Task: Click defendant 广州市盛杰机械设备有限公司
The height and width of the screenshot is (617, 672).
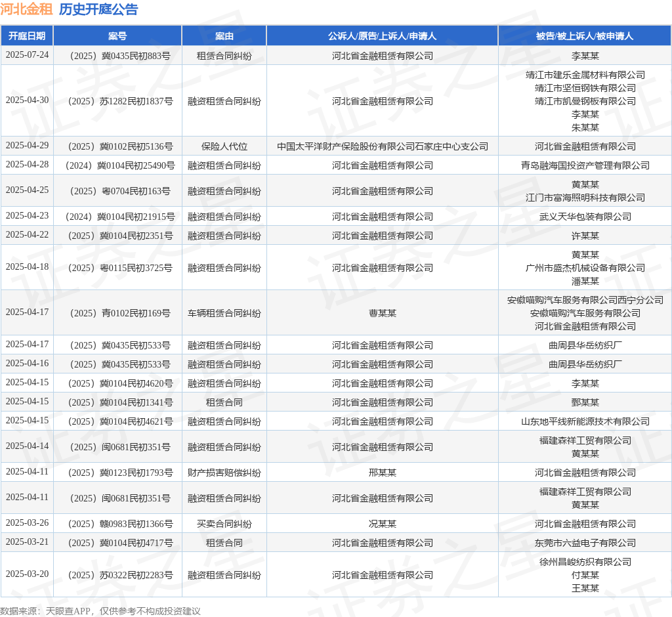Action: 585,268
